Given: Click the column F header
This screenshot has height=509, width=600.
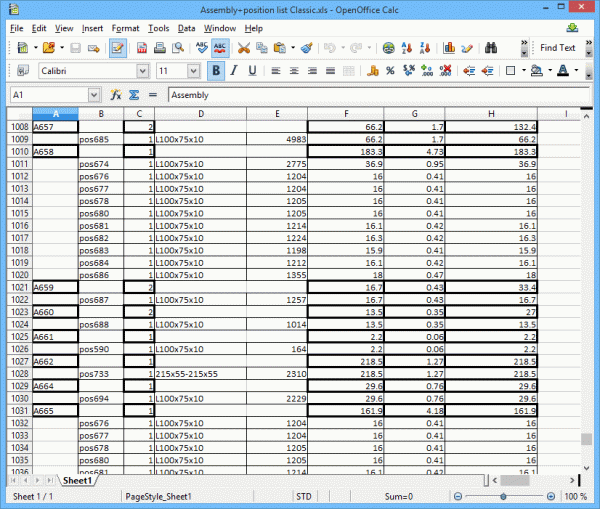Looking at the screenshot, I should 346,114.
